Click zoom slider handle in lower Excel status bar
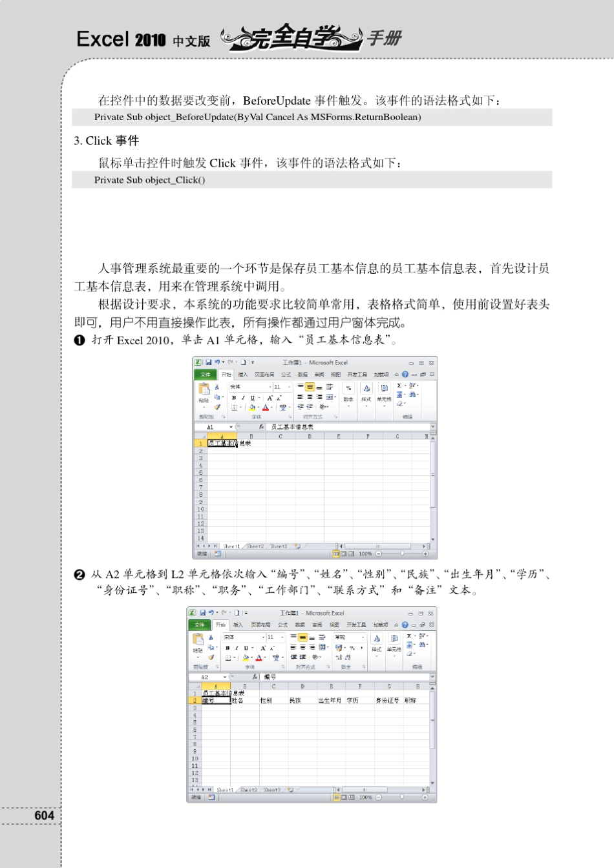 [401, 798]
